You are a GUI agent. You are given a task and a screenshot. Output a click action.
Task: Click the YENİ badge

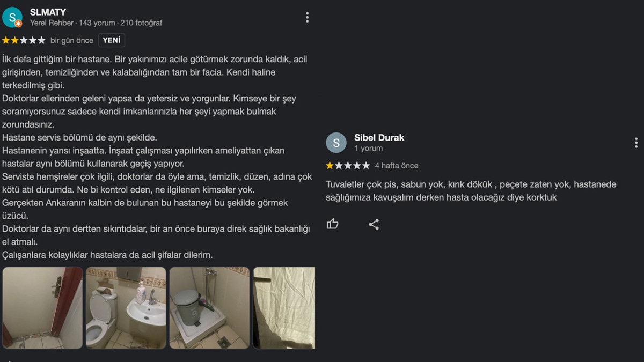point(112,40)
